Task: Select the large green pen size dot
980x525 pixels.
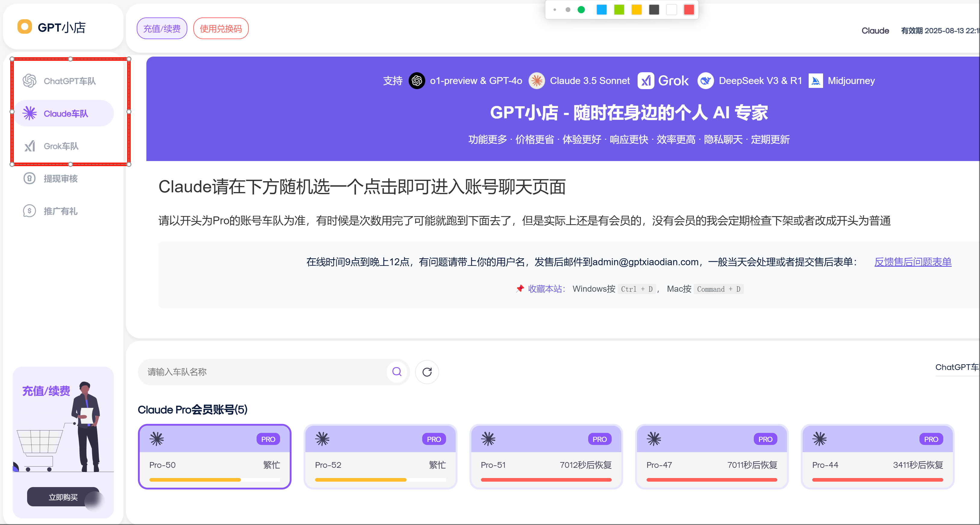Action: click(x=581, y=10)
